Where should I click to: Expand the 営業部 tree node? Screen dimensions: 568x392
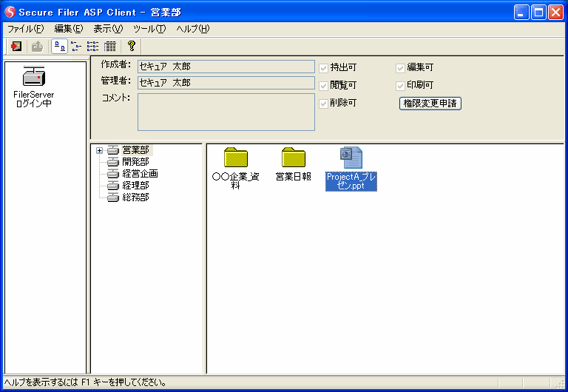pyautogui.click(x=99, y=150)
